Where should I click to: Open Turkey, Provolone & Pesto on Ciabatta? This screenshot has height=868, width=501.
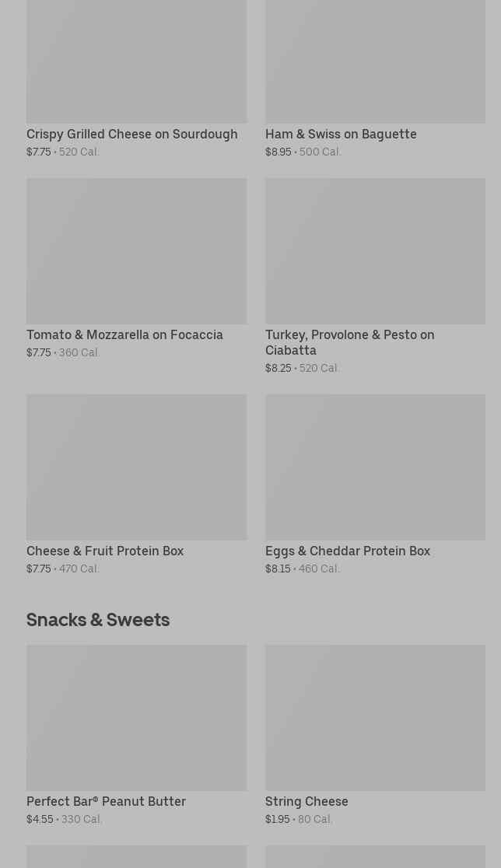point(349,342)
